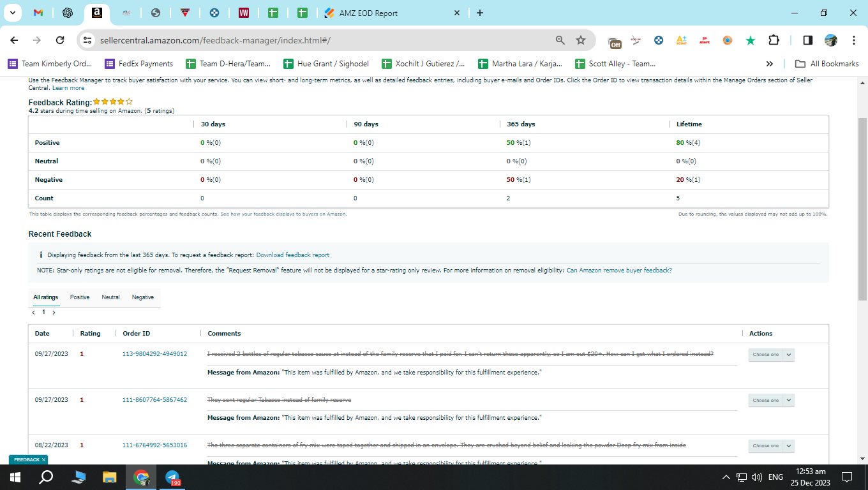The width and height of the screenshot is (868, 490).
Task: Open the Hue Grant / Sighodel bookmark
Action: coord(327,64)
